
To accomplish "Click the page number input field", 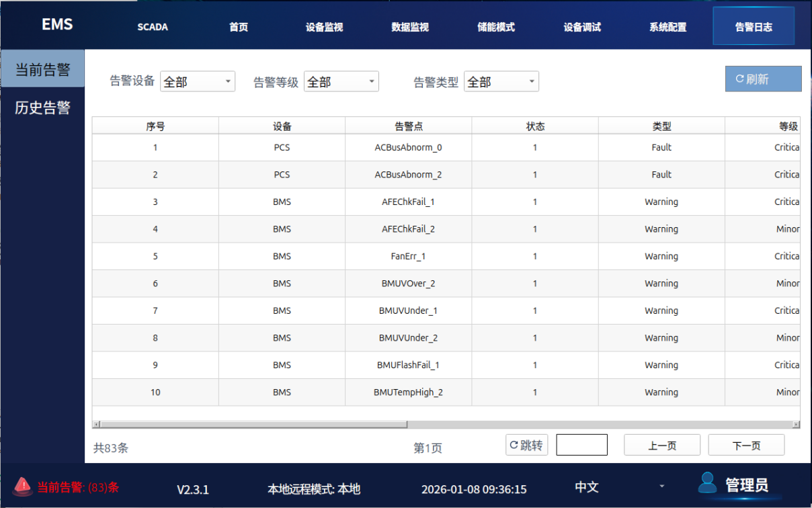I will click(582, 445).
